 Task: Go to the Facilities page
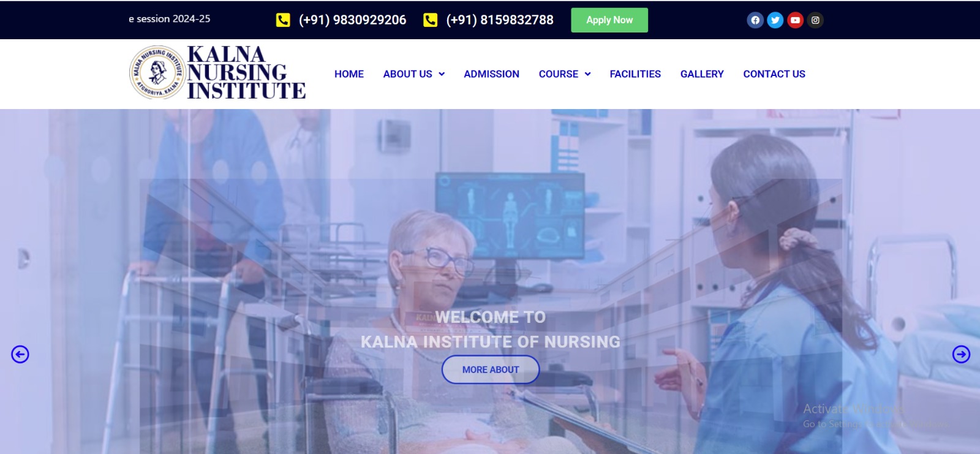[x=635, y=74]
